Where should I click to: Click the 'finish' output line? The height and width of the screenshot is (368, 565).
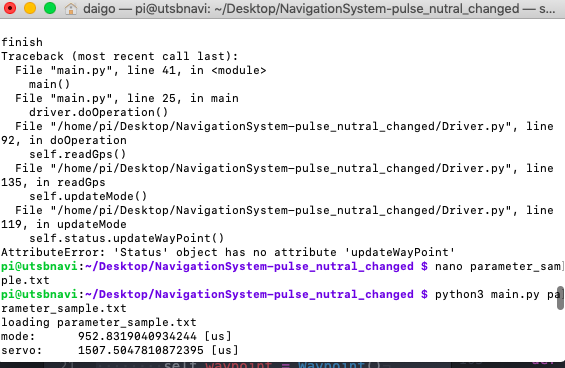click(x=22, y=42)
